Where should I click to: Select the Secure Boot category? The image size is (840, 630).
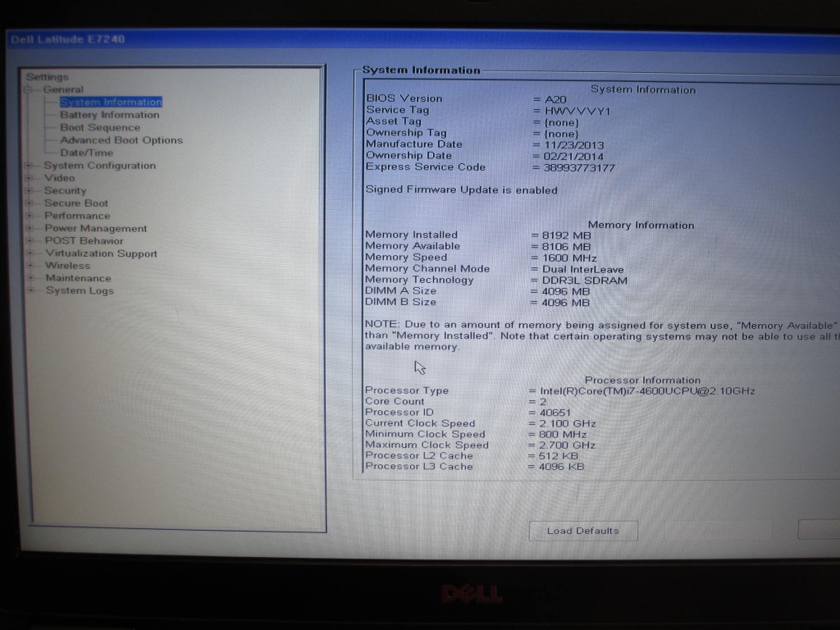click(x=76, y=203)
